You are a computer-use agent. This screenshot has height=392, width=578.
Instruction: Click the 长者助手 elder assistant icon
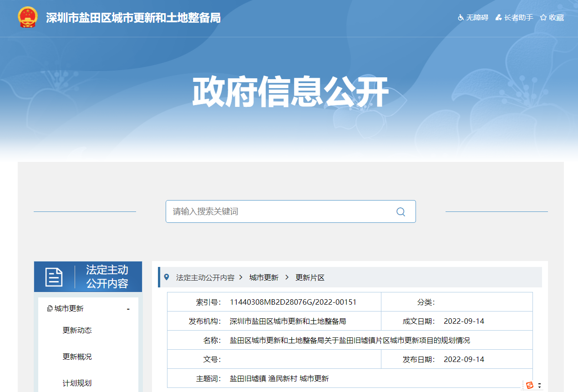498,18
